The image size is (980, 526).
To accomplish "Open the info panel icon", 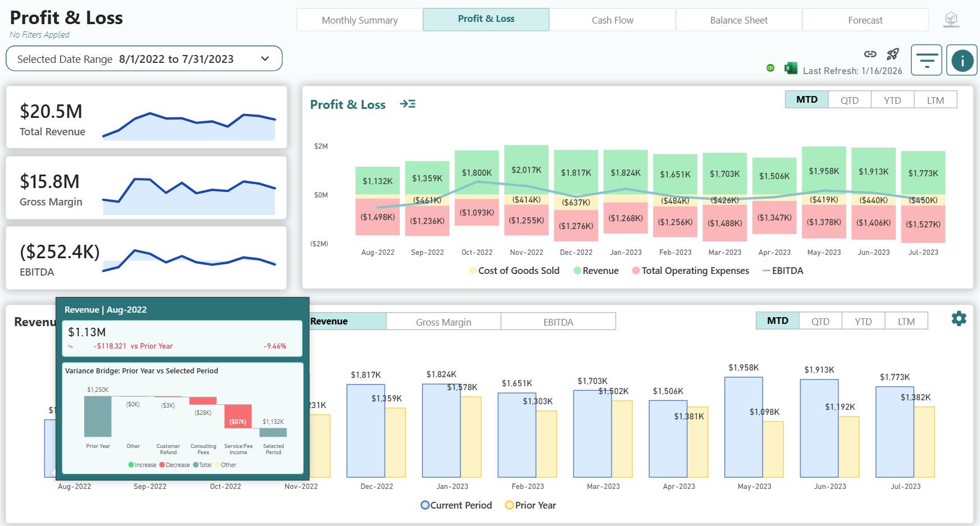I will (x=961, y=60).
